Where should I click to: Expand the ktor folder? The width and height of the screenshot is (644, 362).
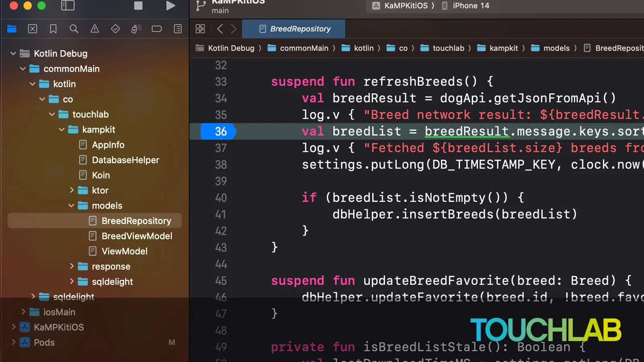click(72, 190)
